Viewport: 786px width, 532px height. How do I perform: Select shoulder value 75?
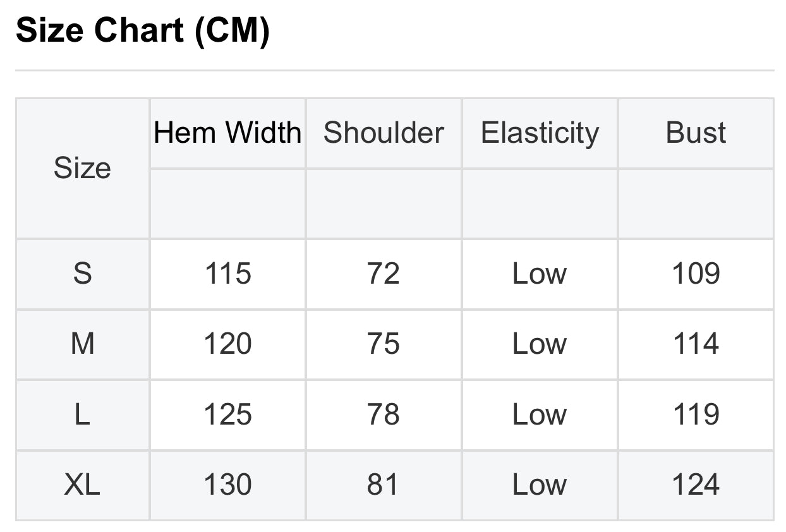(x=384, y=344)
